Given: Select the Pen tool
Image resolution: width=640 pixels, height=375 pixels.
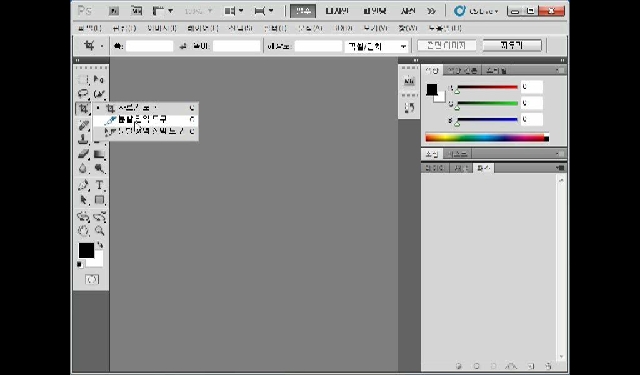Looking at the screenshot, I should tap(83, 185).
